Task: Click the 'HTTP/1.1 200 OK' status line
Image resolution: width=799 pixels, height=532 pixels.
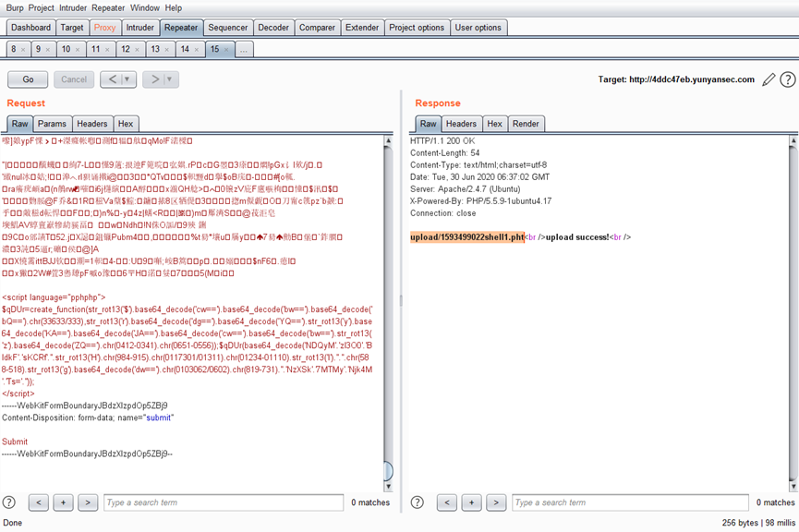Action: (x=442, y=140)
